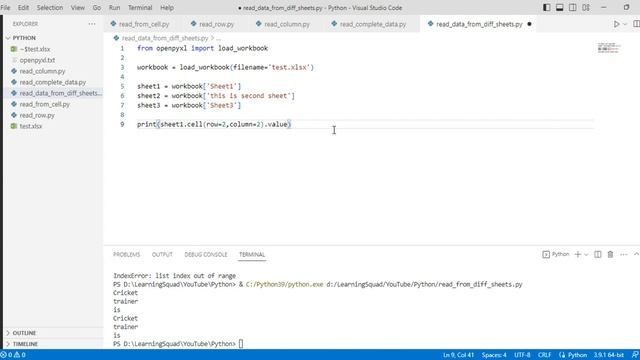The height and width of the screenshot is (360, 640).
Task: Show the DEBUG CONSOLE panel tab
Action: tap(206, 254)
